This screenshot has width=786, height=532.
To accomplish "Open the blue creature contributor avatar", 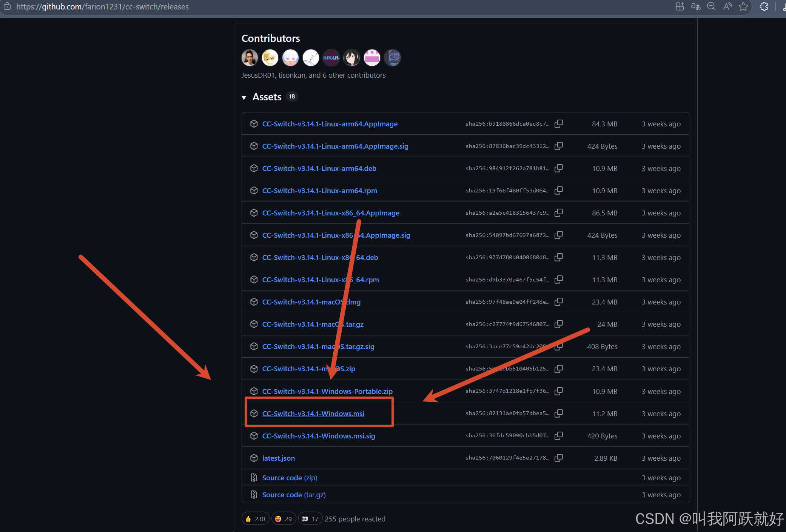I will pos(392,58).
